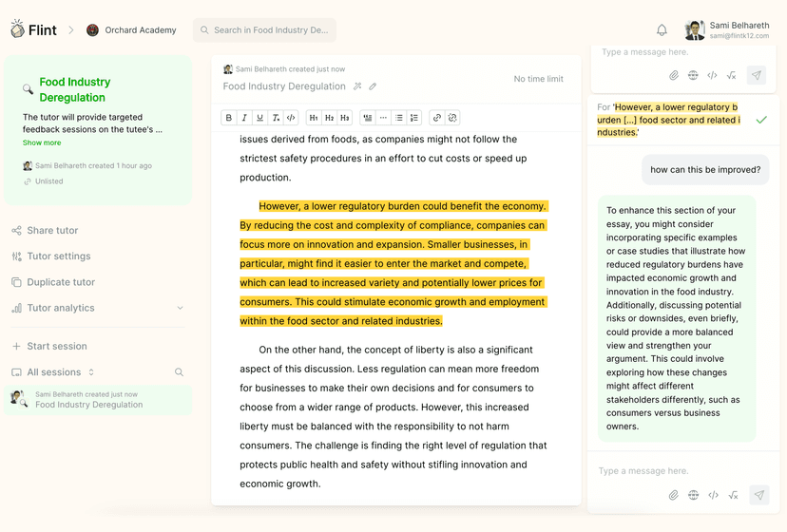
Task: Click the 'No time limit' label
Action: click(538, 79)
